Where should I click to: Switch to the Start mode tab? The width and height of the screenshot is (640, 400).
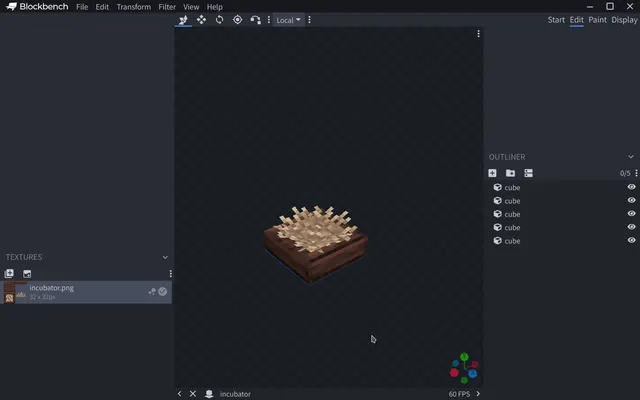[556, 20]
